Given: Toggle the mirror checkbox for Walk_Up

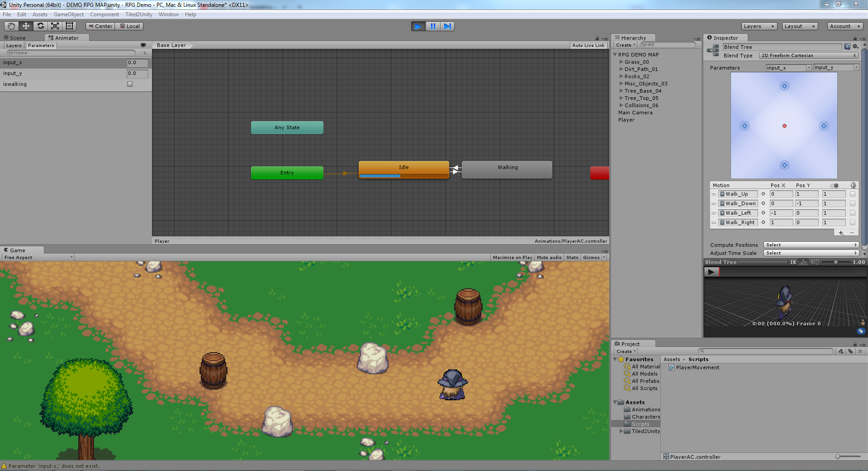Looking at the screenshot, I should click(853, 194).
